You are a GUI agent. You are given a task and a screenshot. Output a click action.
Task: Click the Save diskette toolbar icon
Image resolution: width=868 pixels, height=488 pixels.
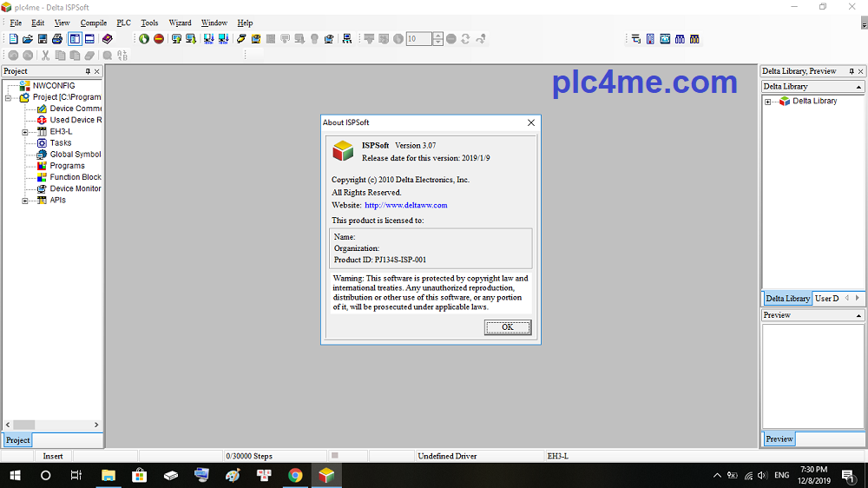pyautogui.click(x=42, y=39)
